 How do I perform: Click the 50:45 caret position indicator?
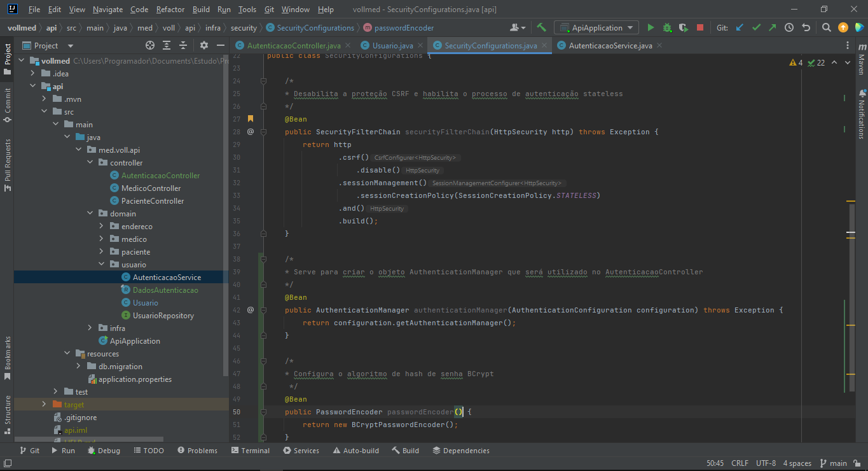click(x=715, y=463)
